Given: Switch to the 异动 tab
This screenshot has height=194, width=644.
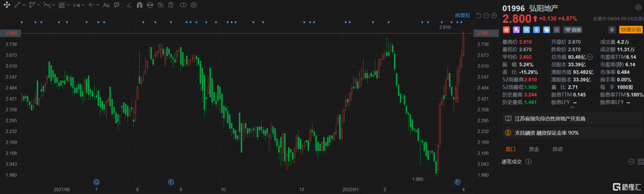Looking at the screenshot, I should (557, 149).
